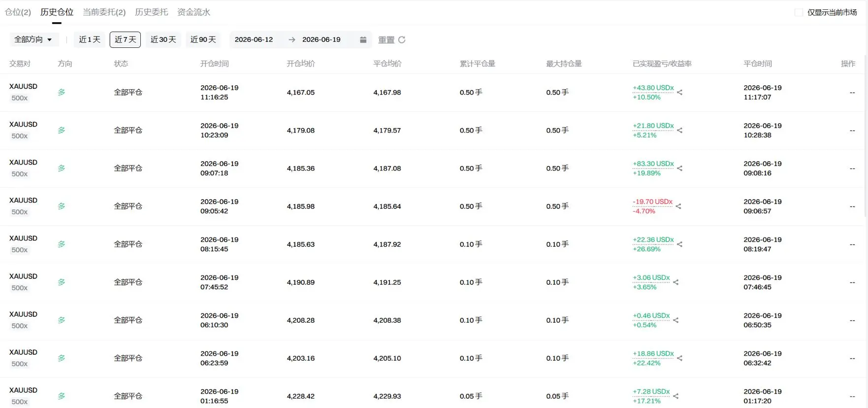Share the +3.06 USDx position result
868x408 pixels.
click(x=676, y=282)
